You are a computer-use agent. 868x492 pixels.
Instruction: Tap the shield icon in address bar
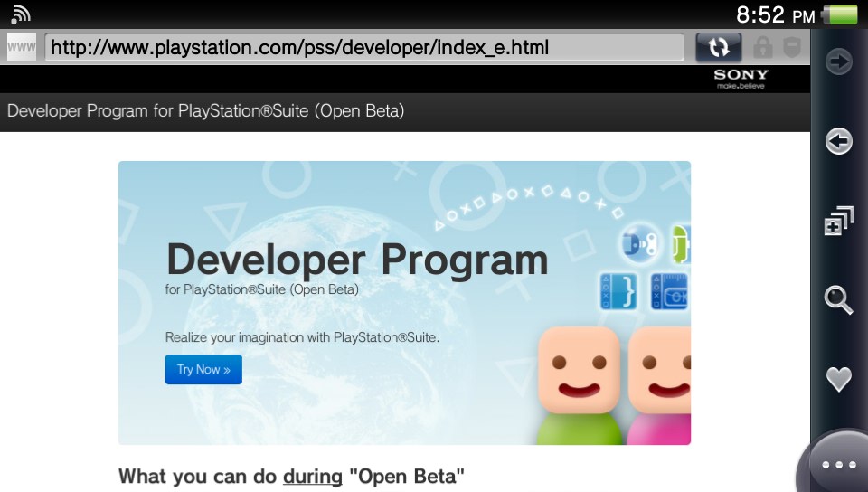[x=793, y=48]
